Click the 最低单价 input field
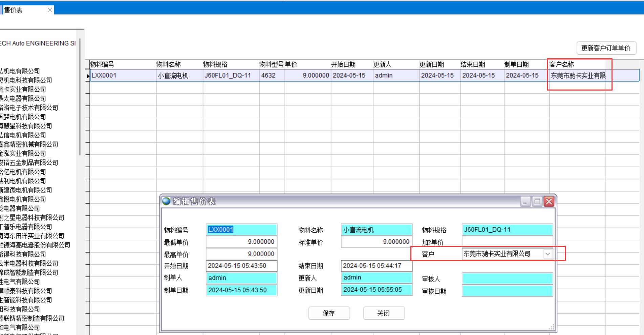This screenshot has height=335, width=644. coord(241,242)
